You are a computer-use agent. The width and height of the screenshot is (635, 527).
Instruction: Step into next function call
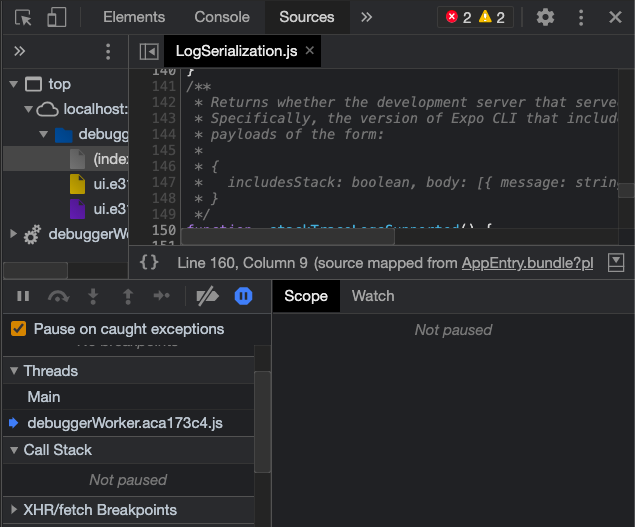point(93,296)
